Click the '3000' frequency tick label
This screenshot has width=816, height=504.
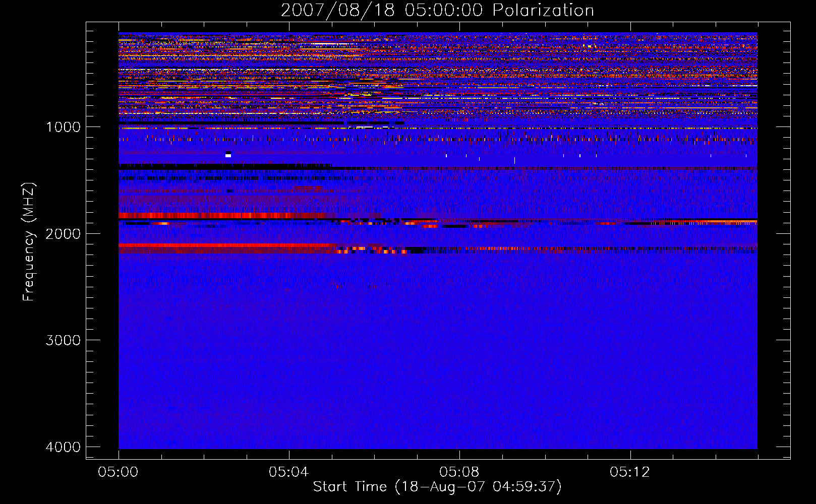(x=63, y=340)
